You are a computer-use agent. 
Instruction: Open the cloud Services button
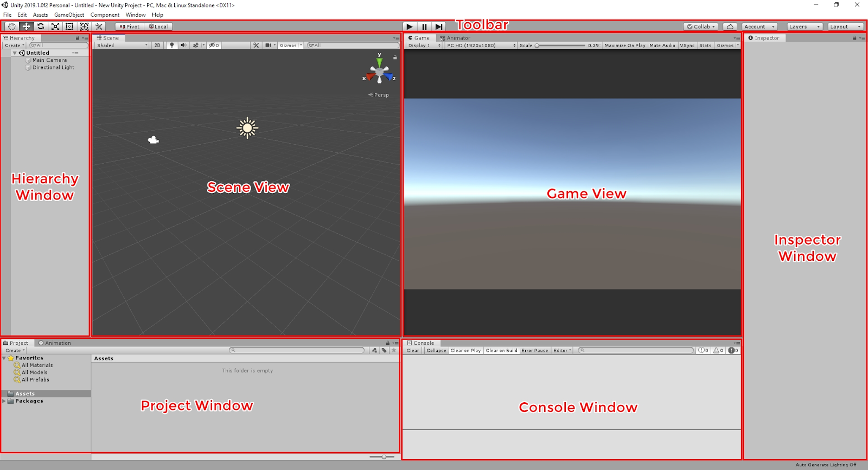730,27
